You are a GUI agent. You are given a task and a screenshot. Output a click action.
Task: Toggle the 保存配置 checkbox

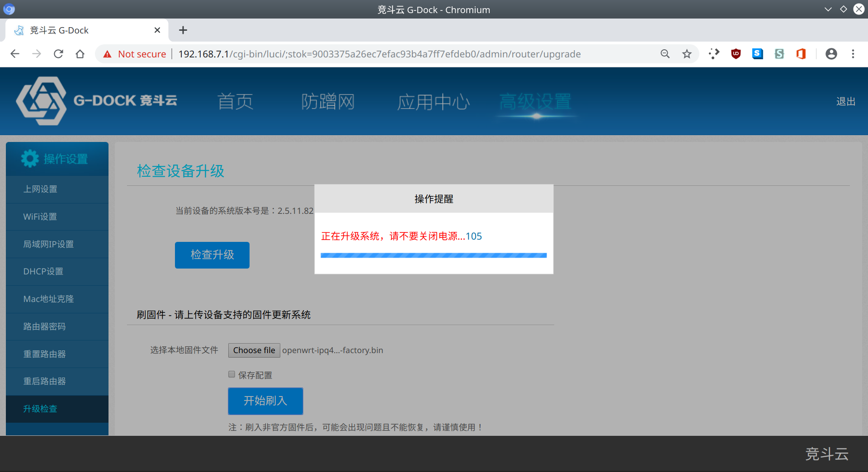[x=232, y=374]
